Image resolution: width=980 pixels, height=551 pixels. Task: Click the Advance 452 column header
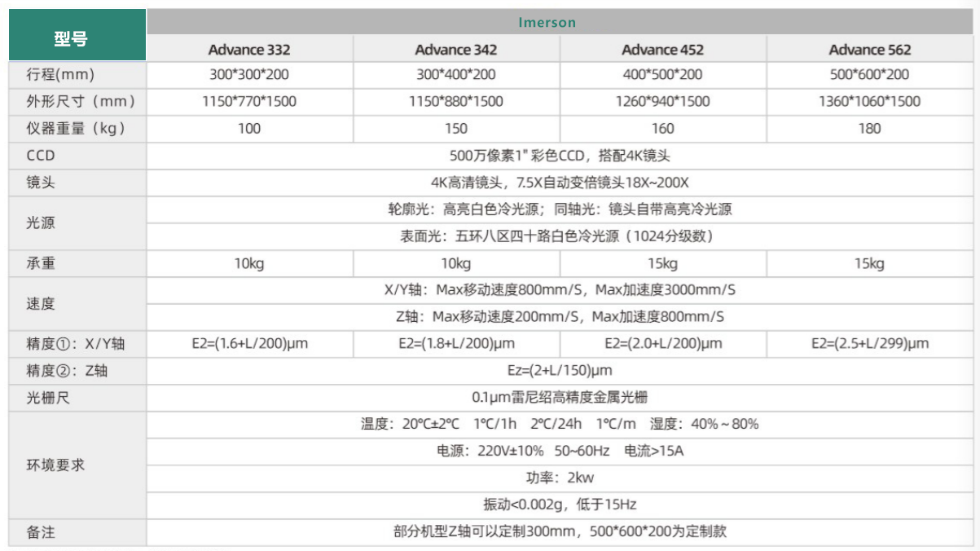(663, 50)
